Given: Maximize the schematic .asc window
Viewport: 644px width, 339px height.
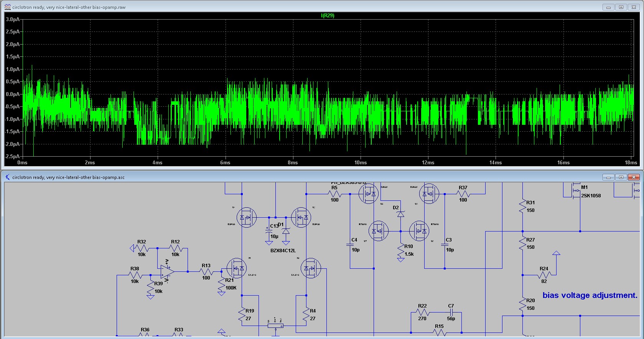Looking at the screenshot, I should (621, 177).
